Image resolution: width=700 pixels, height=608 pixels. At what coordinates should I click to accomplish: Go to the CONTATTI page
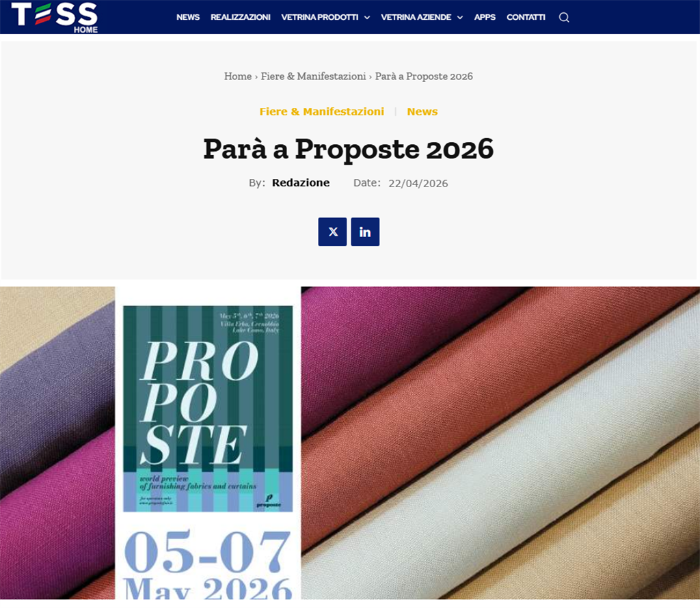[526, 17]
